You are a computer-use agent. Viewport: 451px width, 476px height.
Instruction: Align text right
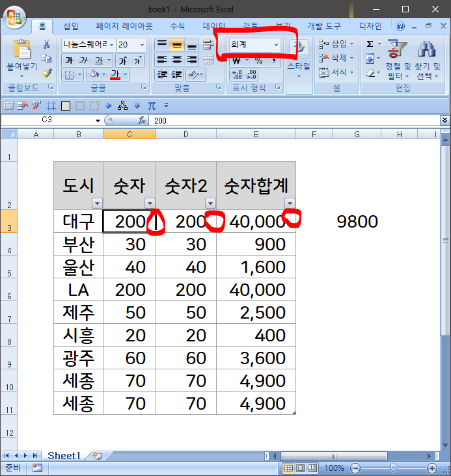coord(192,60)
